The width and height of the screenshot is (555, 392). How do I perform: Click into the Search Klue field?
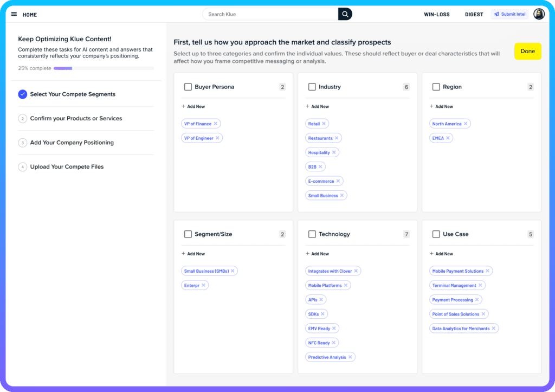[270, 14]
